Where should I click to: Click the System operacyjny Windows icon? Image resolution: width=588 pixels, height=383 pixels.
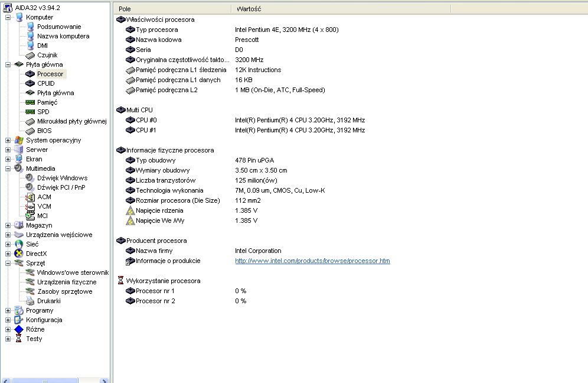point(19,140)
